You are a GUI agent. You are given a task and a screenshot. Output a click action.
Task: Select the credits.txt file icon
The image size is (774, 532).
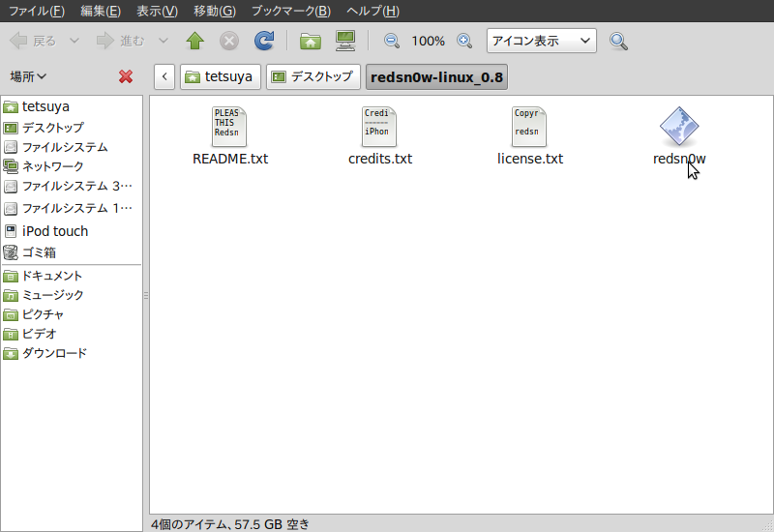point(379,127)
